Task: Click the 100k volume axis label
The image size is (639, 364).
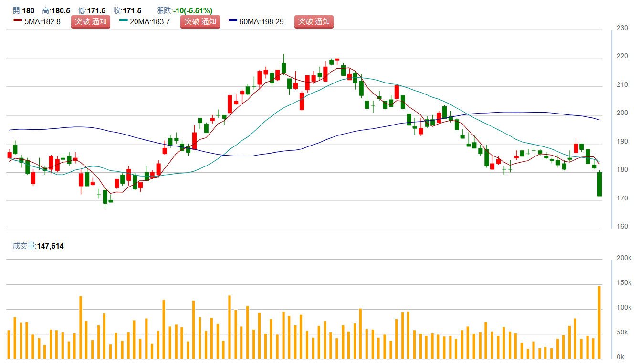Action: [624, 308]
